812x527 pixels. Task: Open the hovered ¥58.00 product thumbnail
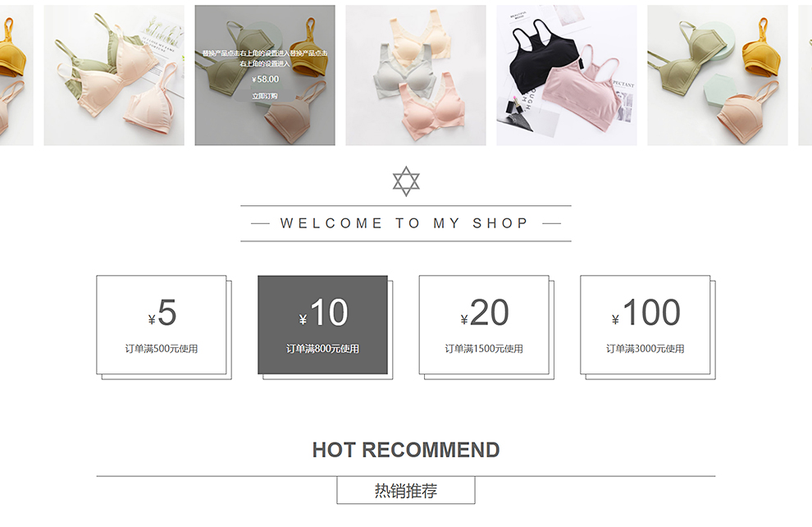click(x=265, y=76)
